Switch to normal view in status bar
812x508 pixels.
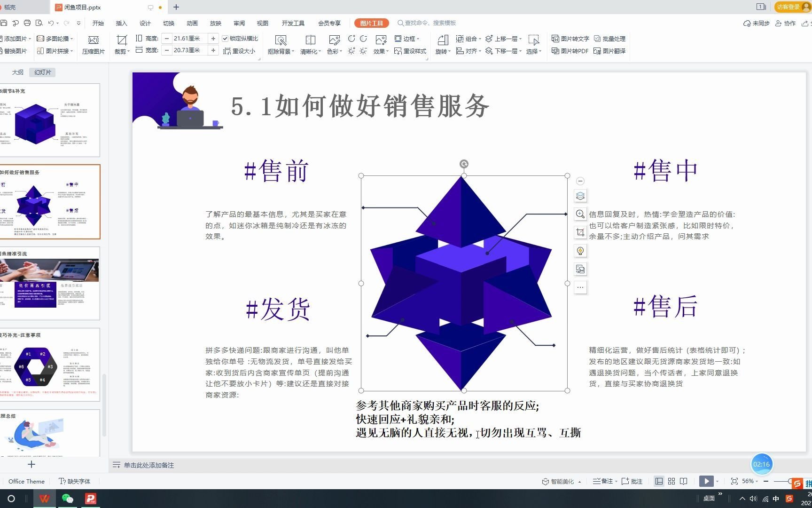tap(659, 481)
